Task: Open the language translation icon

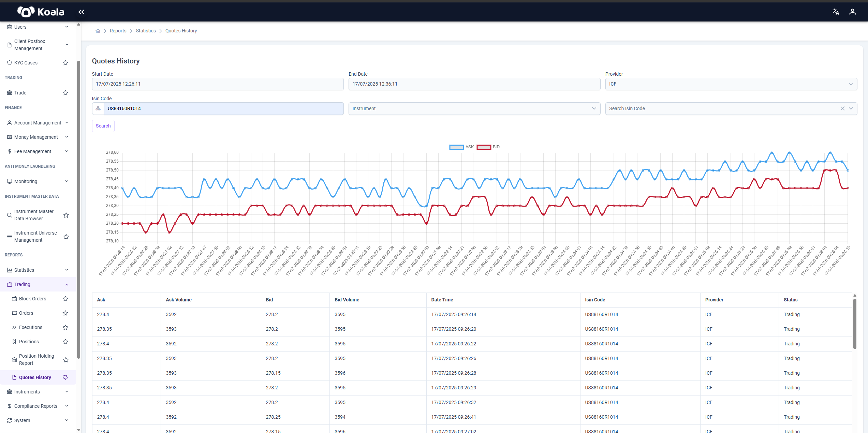Action: tap(836, 12)
